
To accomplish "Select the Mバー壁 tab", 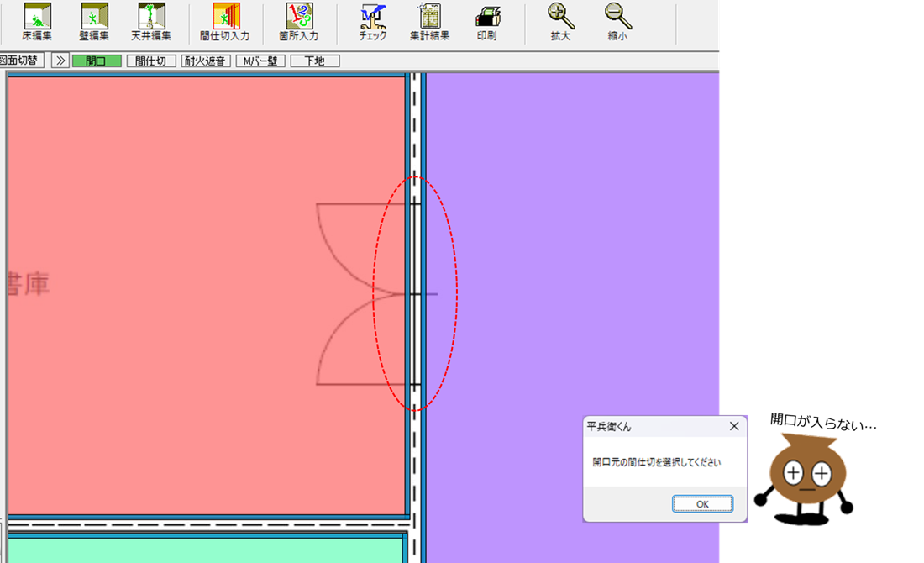I will pyautogui.click(x=260, y=61).
